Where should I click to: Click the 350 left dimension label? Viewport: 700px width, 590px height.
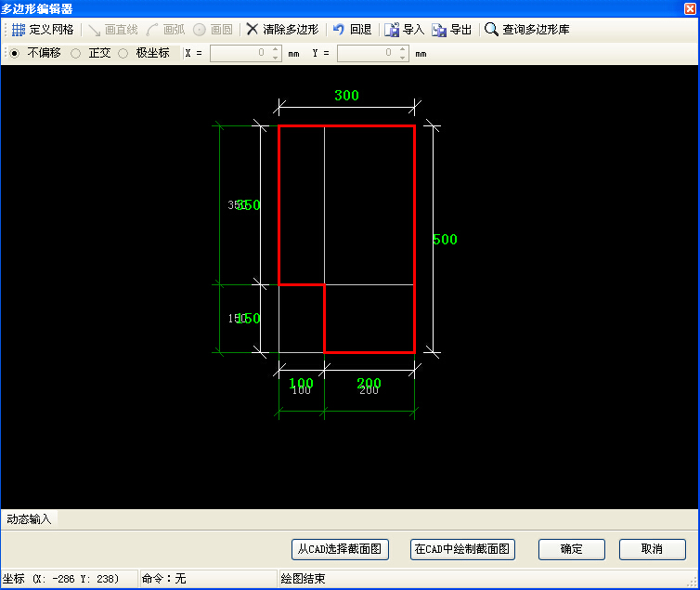[x=248, y=205]
